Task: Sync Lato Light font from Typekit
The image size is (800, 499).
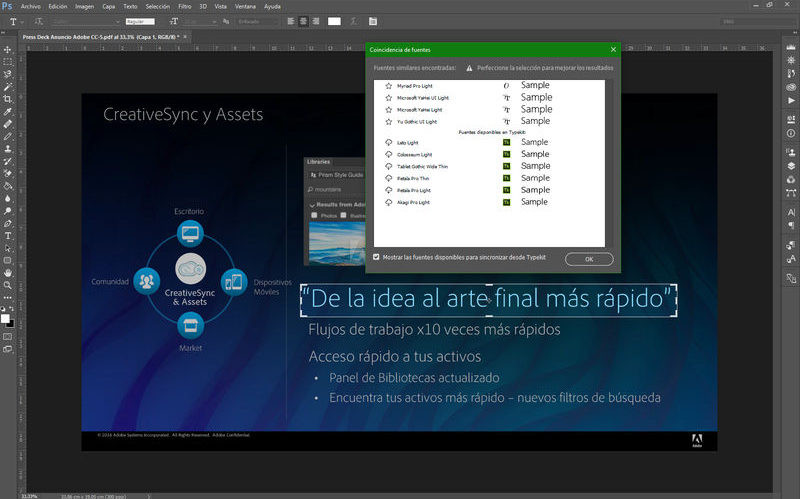Action: click(x=389, y=142)
